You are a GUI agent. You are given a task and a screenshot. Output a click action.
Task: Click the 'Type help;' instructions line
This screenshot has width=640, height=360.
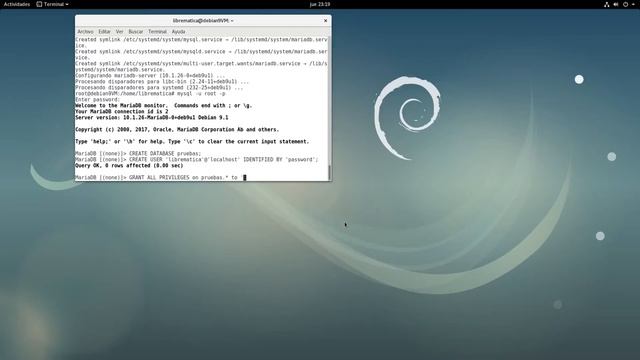(192, 142)
